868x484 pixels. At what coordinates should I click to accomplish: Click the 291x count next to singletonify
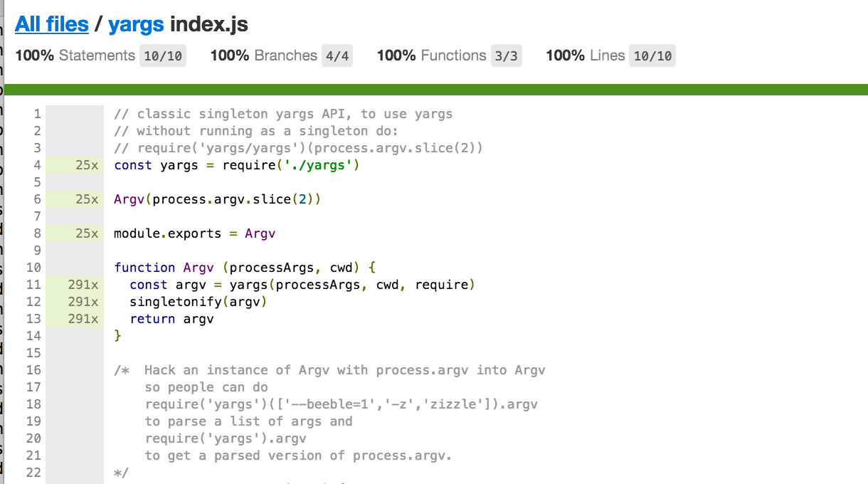[x=83, y=302]
